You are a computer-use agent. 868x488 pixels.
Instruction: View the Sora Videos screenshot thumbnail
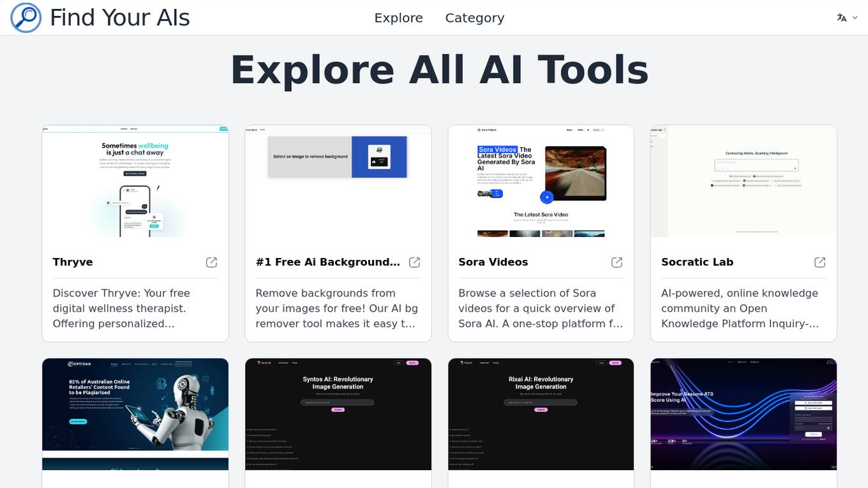click(x=541, y=181)
